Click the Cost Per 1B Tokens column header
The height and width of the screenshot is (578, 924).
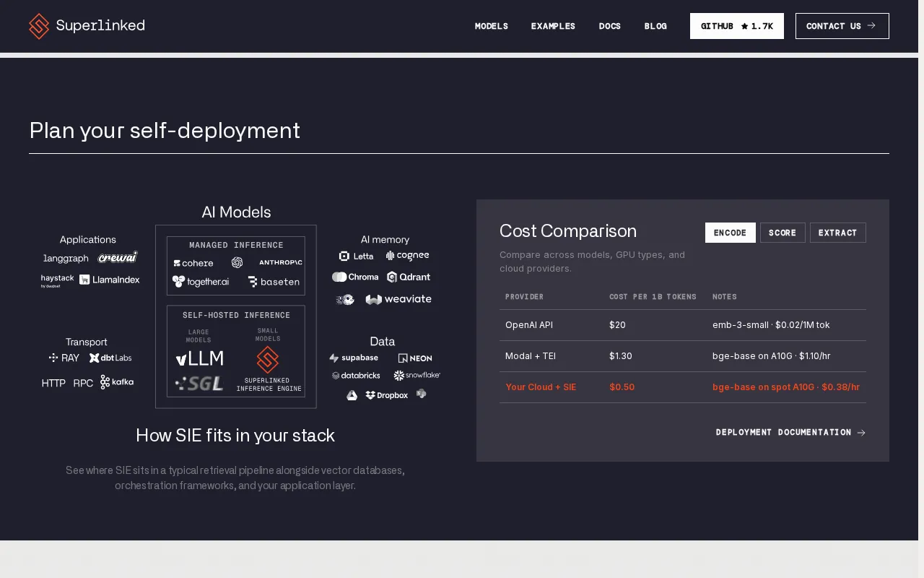(x=653, y=297)
